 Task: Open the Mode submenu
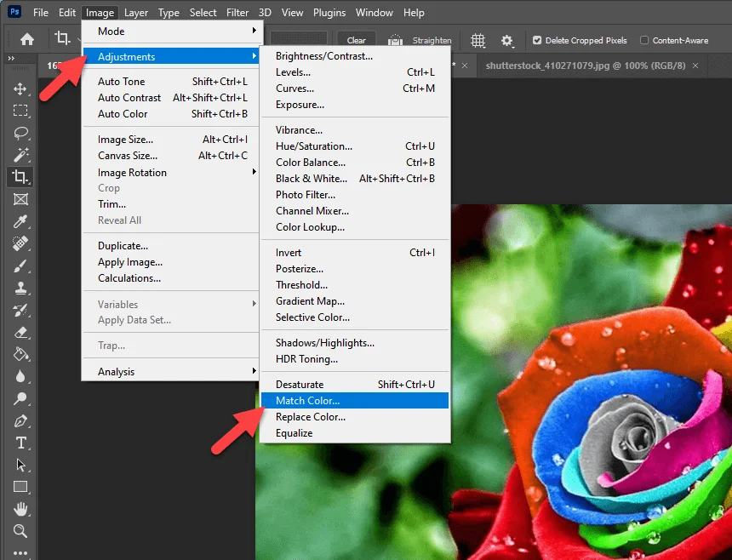pos(171,31)
